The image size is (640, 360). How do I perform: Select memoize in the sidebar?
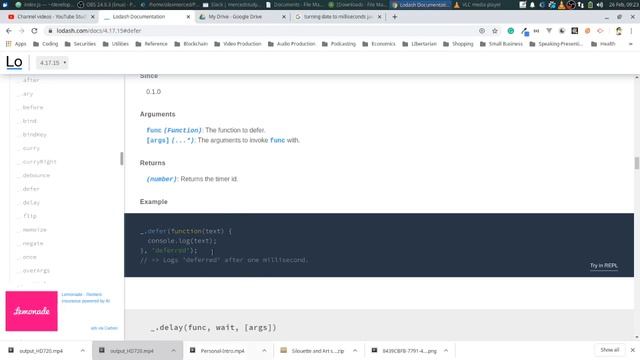[x=34, y=230]
